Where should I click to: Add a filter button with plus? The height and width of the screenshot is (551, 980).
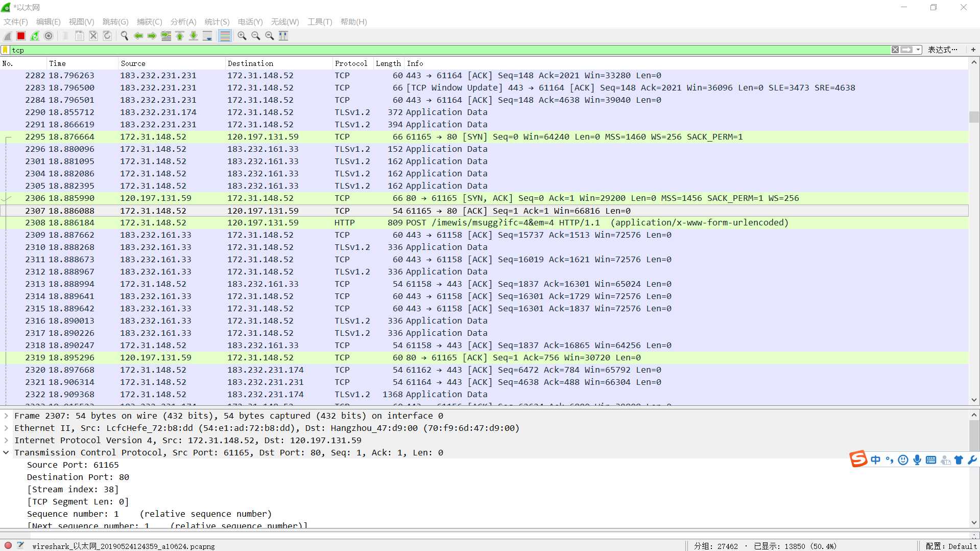(973, 50)
